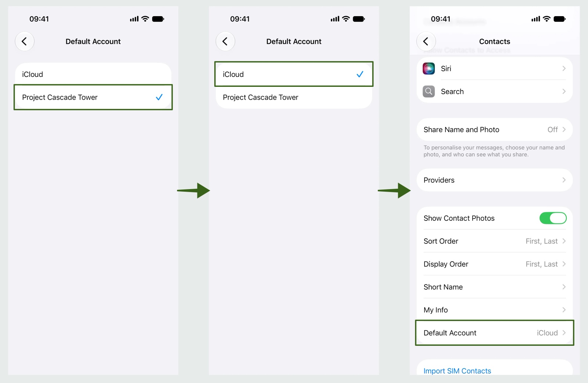Open Siri settings via its colorful icon
Image resolution: width=588 pixels, height=383 pixels.
tap(429, 68)
